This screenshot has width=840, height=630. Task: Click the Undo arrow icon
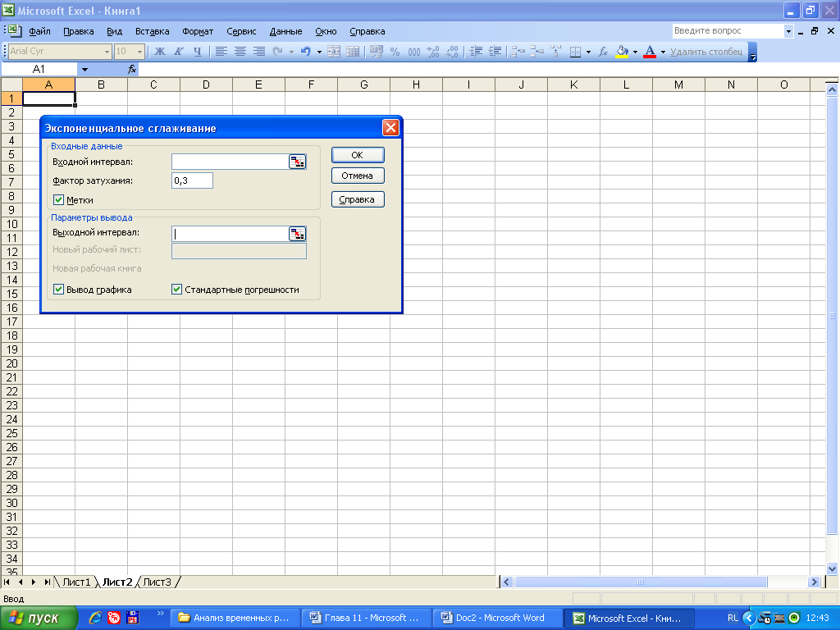306,52
